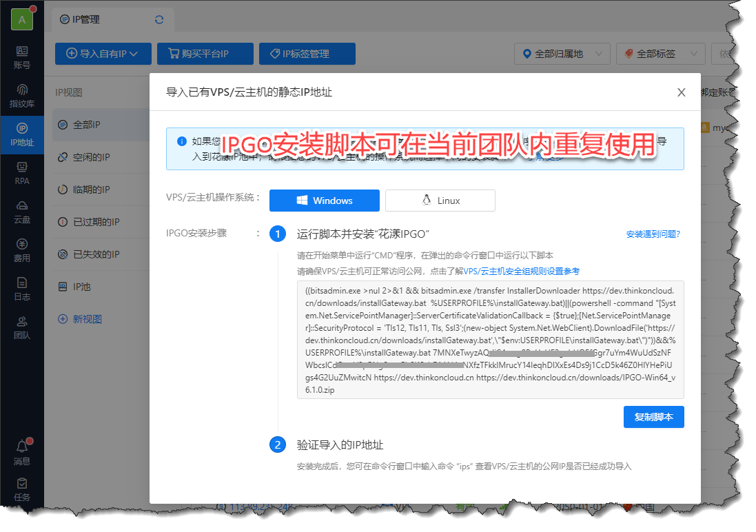Close the import static IP dialog

point(681,92)
